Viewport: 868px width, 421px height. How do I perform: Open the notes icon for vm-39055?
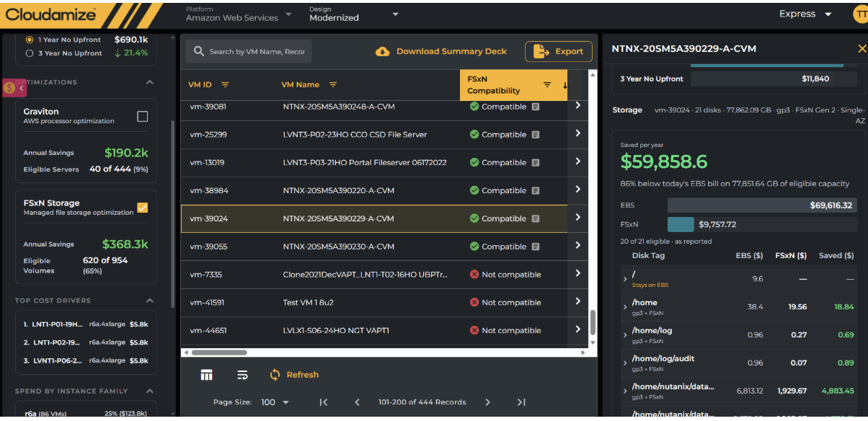pos(536,247)
